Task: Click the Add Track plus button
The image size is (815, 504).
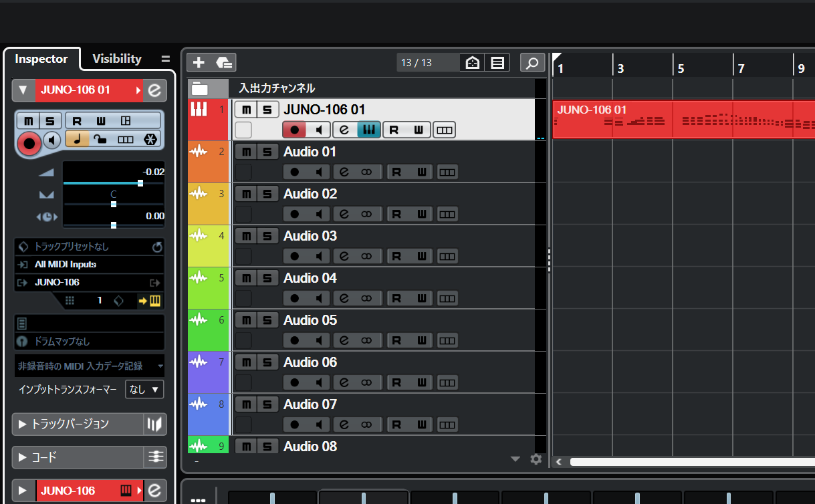Action: point(199,63)
